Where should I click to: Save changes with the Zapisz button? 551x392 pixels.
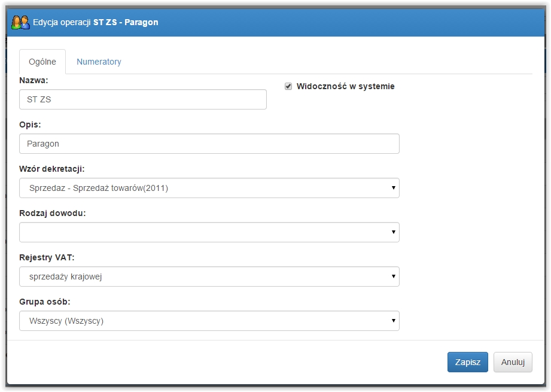[467, 362]
